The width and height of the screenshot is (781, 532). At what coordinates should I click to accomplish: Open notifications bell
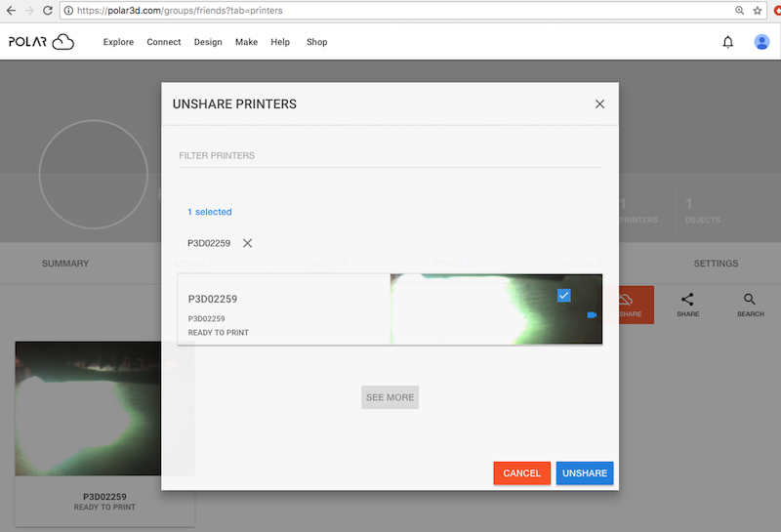(727, 42)
